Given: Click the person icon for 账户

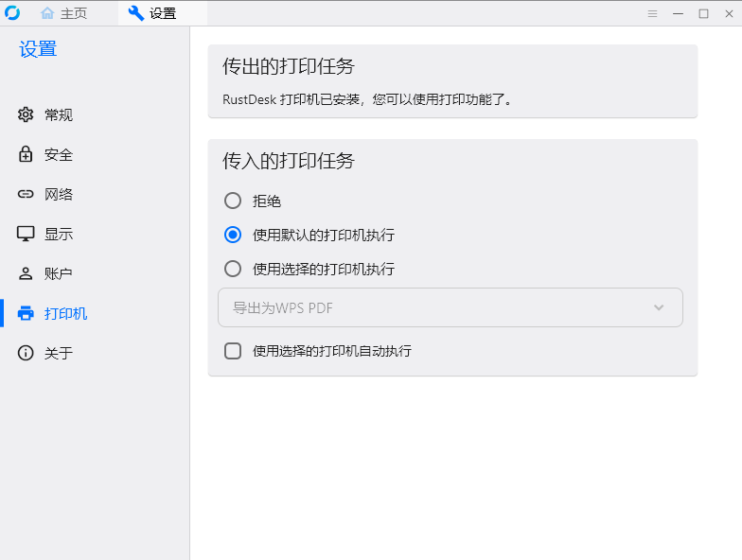Looking at the screenshot, I should [26, 273].
